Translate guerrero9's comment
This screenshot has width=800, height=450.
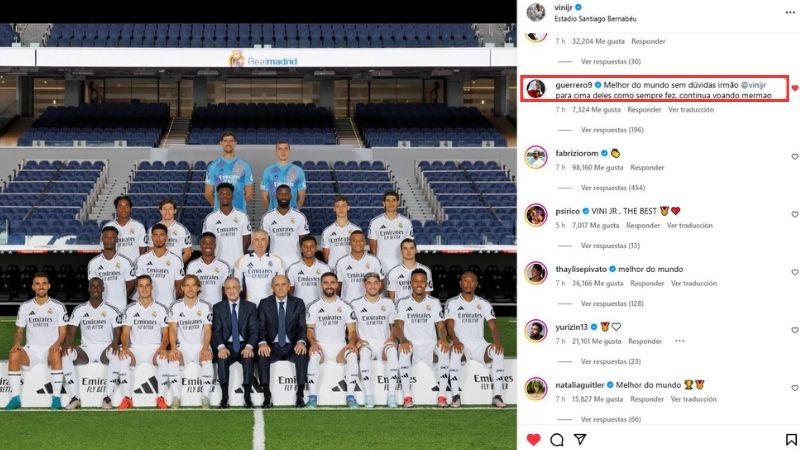click(x=691, y=110)
